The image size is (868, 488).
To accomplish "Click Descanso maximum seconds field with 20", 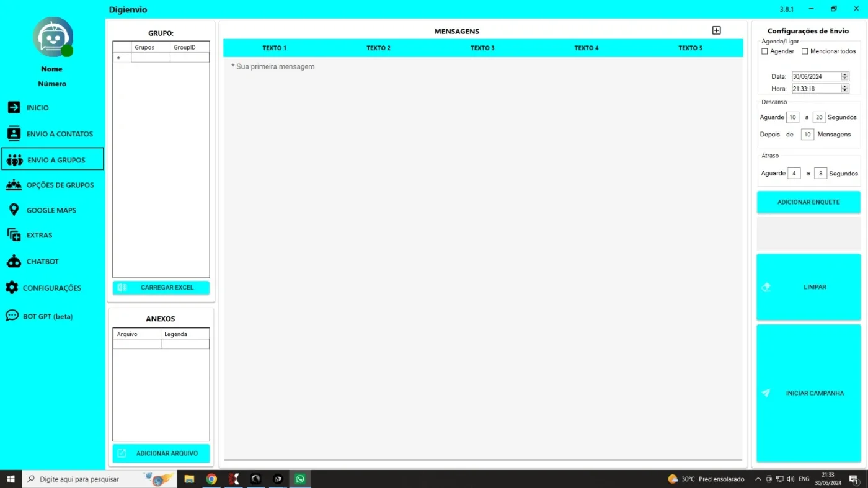I will click(x=819, y=117).
